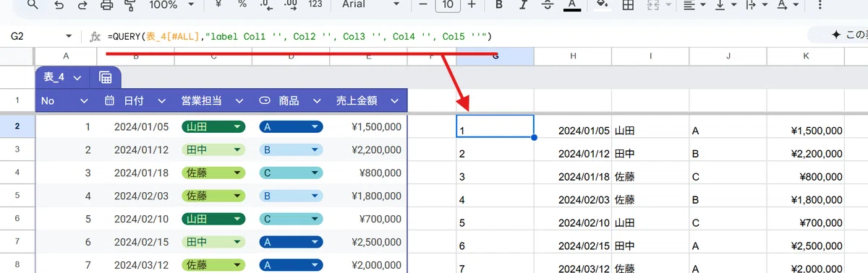The image size is (868, 273).
Task: Apply the ¥ currency format
Action: pos(218,4)
